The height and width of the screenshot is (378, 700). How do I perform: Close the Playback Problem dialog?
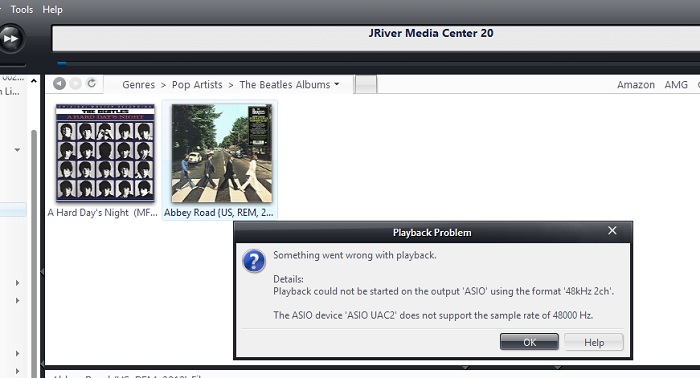pos(612,231)
